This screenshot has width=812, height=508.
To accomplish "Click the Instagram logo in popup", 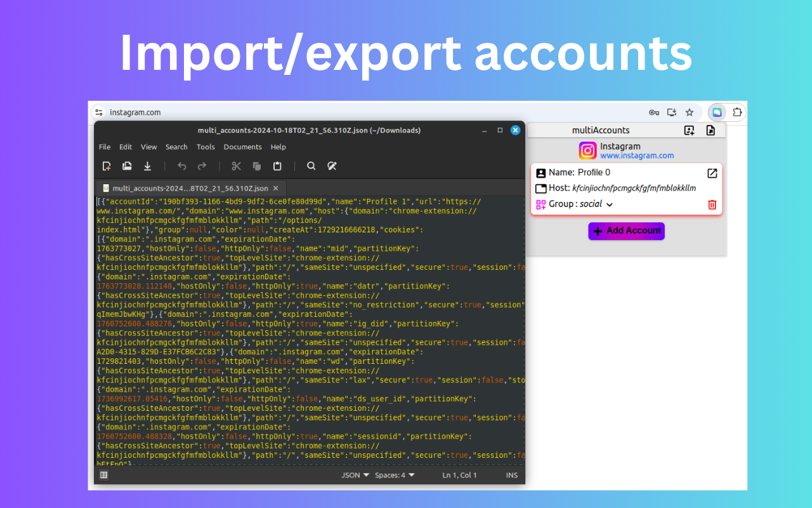I will (588, 150).
